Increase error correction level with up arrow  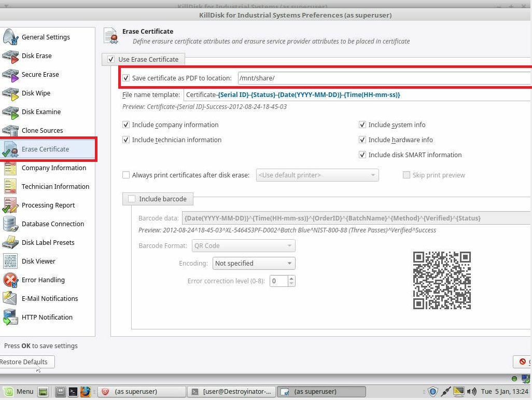click(291, 279)
